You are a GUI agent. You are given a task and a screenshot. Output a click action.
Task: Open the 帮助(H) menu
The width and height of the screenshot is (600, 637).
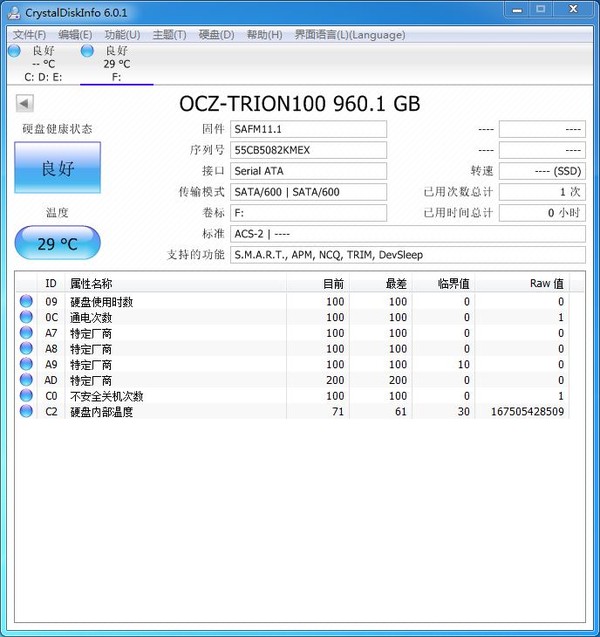coord(264,35)
